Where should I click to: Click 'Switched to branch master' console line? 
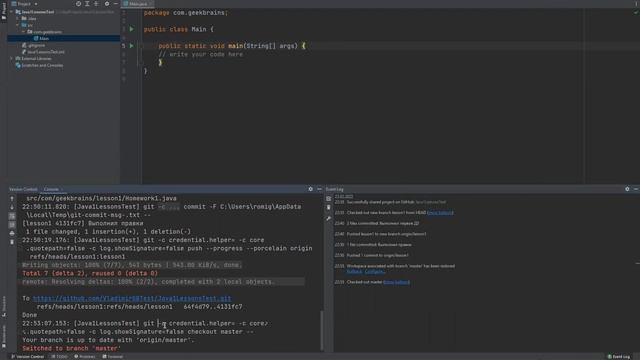tap(71, 348)
